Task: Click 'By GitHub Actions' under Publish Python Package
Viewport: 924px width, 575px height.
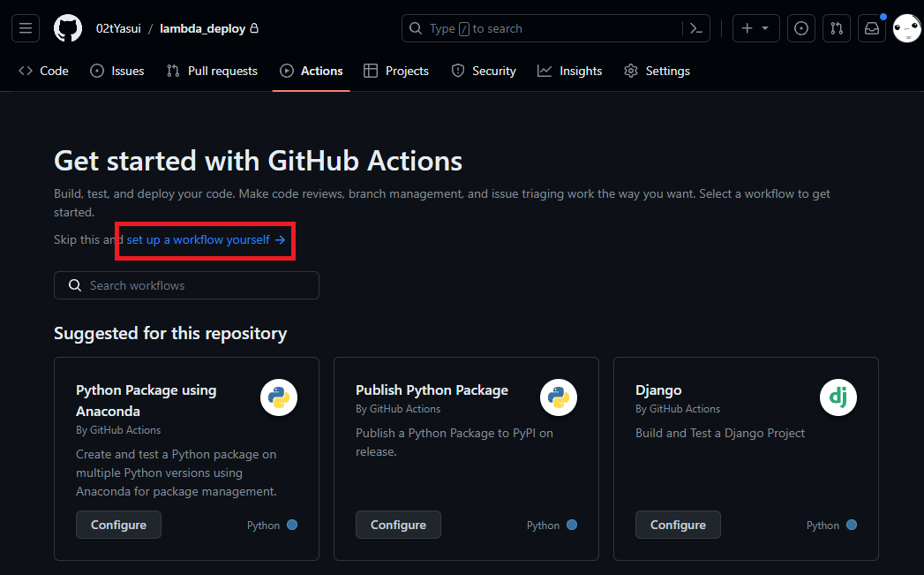Action: (398, 409)
